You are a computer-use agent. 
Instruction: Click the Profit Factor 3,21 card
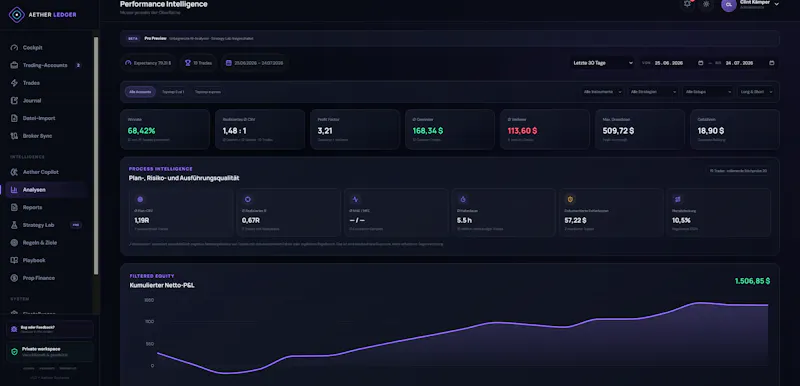[355, 130]
